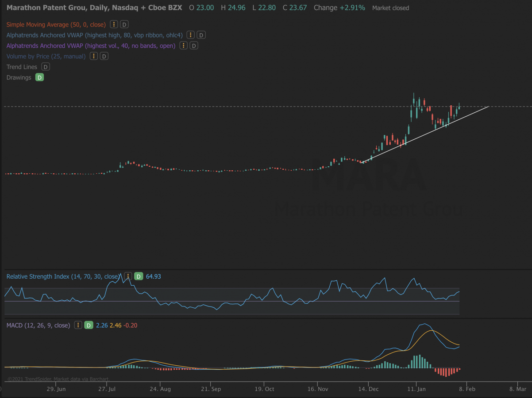Viewport: 532px width, 398px height.
Task: Click the open value O 23.00
Action: (x=201, y=8)
